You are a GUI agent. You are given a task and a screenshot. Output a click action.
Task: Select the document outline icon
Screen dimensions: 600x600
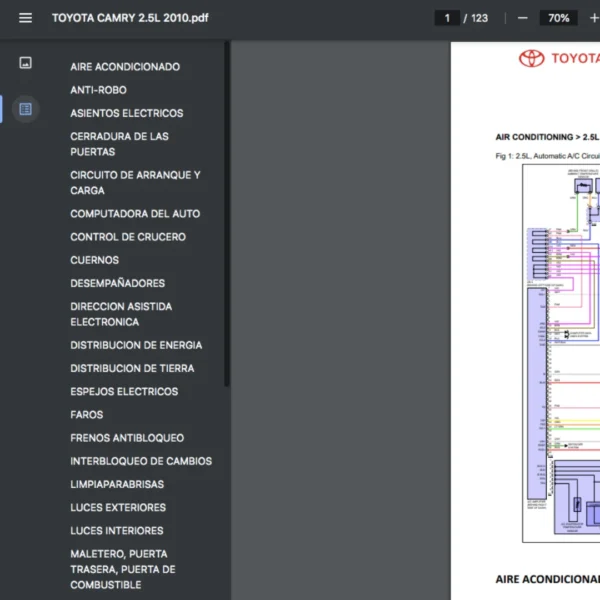coord(26,109)
